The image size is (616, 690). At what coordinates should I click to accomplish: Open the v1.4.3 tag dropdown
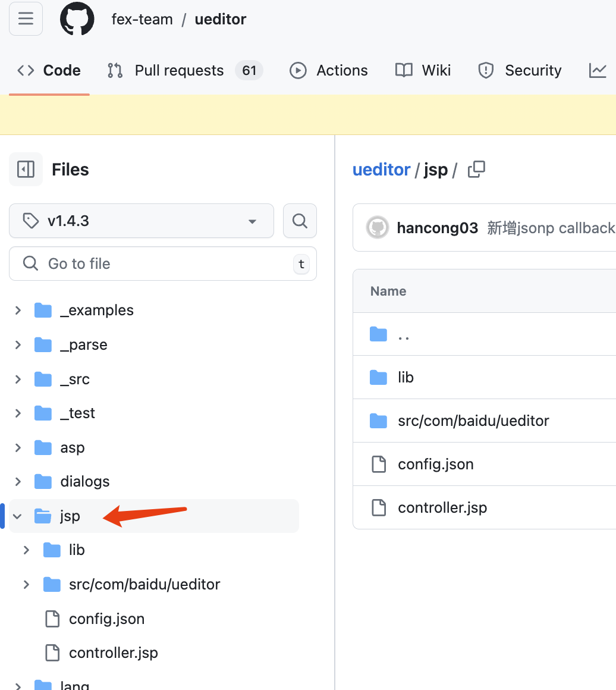(x=142, y=221)
